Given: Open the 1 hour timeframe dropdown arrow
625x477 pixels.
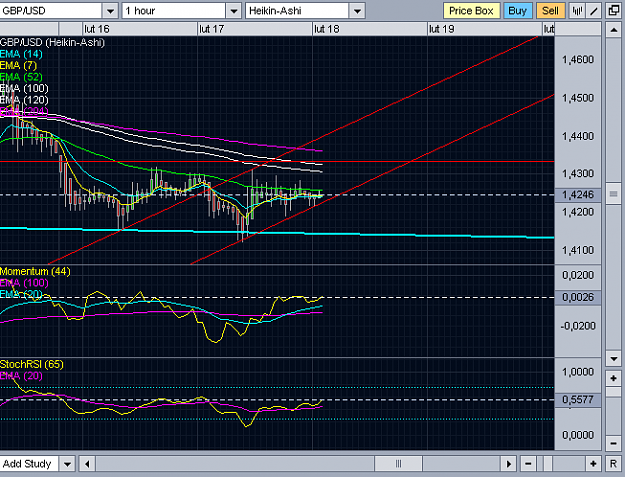Looking at the screenshot, I should pyautogui.click(x=234, y=11).
